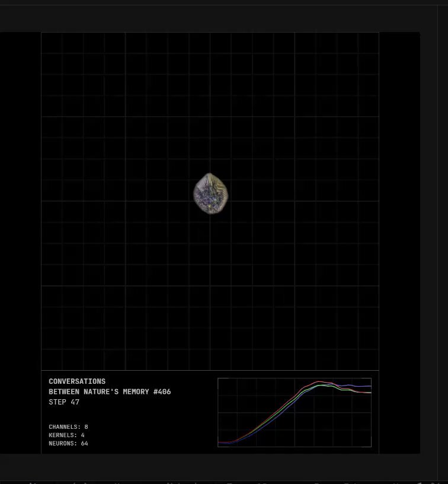Click the 'STEP 47' label
Image resolution: width=448 pixels, height=484 pixels.
(64, 402)
